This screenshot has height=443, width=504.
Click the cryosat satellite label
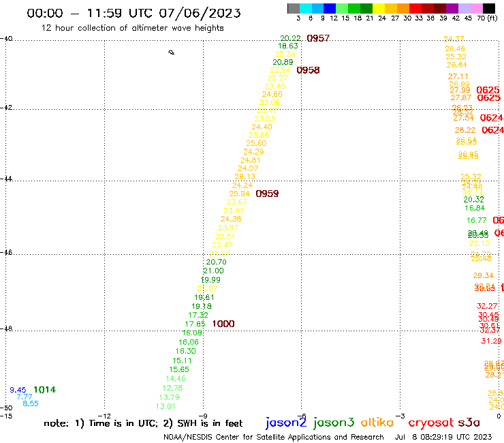[431, 423]
